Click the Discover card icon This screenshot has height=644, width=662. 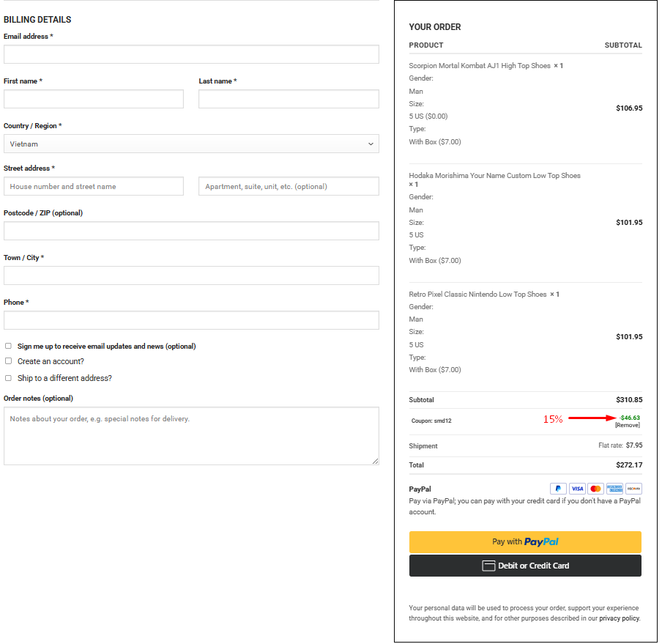point(633,489)
